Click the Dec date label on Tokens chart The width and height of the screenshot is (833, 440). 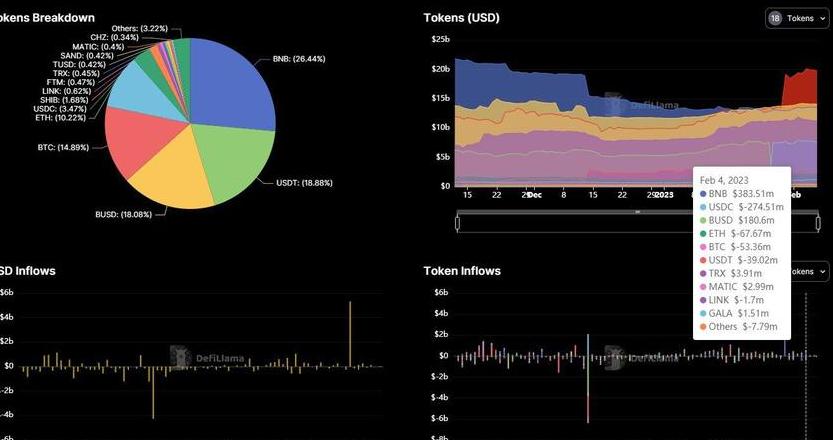point(535,195)
